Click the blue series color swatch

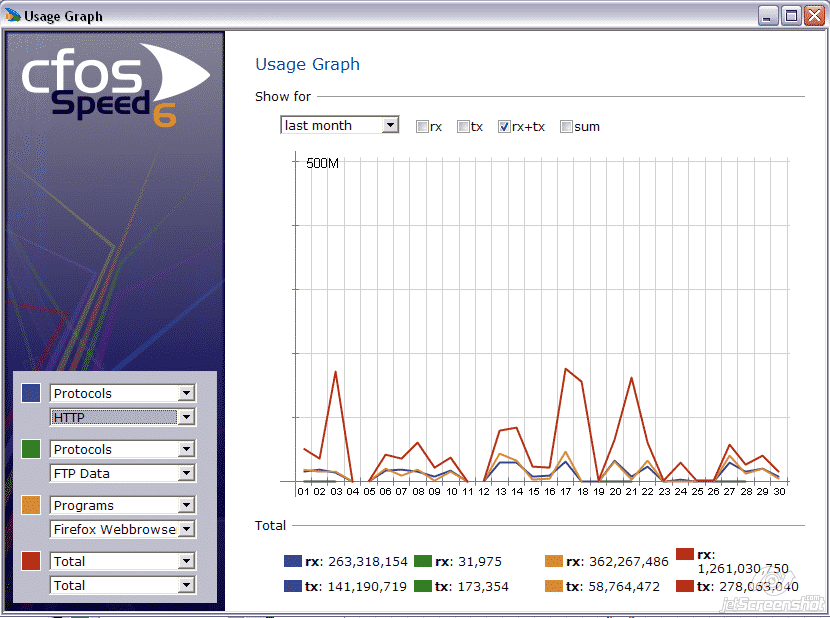tap(31, 393)
